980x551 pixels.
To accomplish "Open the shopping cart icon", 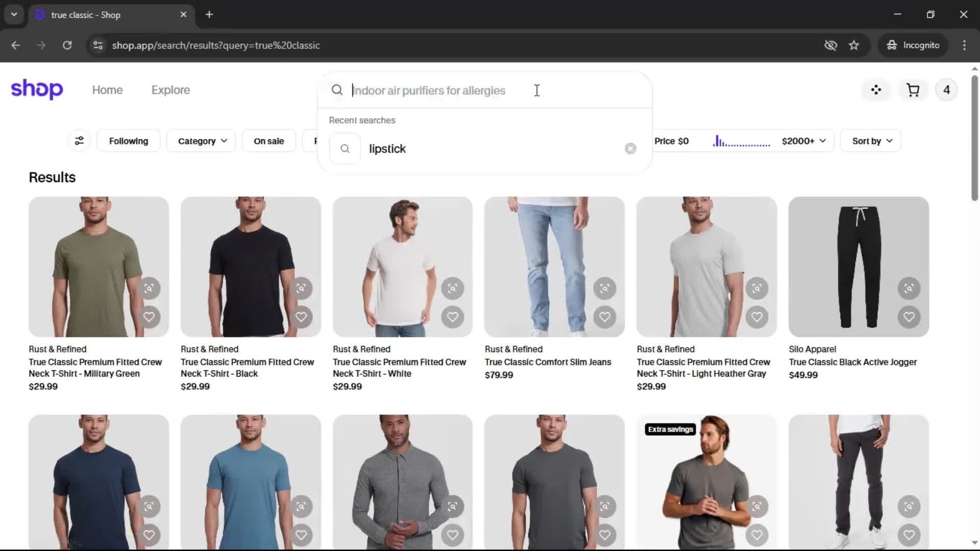I will (913, 90).
